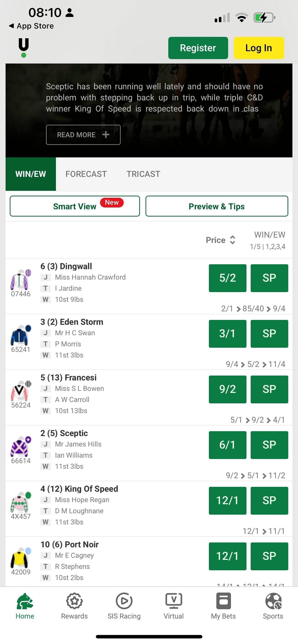The width and height of the screenshot is (298, 644).
Task: Tap Dingwall's jockey silks icon
Action: pos(20,280)
